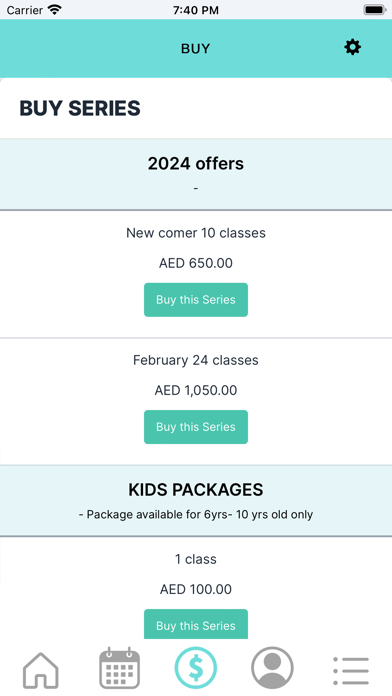Buy the February 24 classes series

coord(196,427)
